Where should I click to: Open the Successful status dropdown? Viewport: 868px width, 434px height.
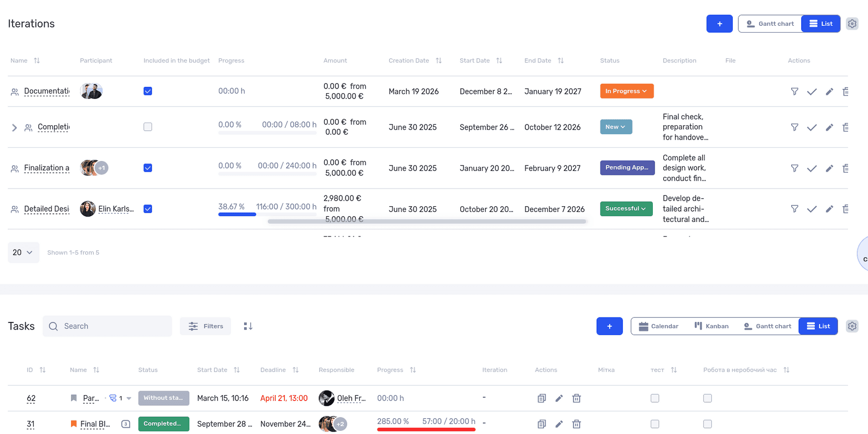[x=626, y=208]
